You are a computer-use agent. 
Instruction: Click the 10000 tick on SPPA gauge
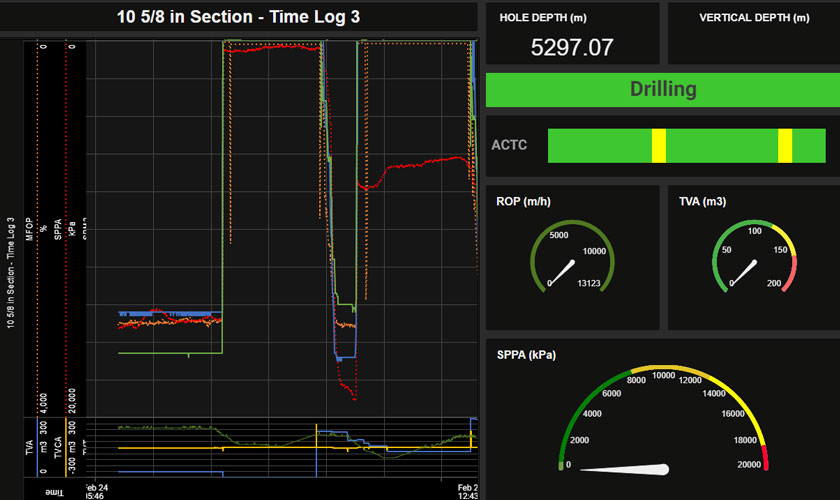coord(663,375)
